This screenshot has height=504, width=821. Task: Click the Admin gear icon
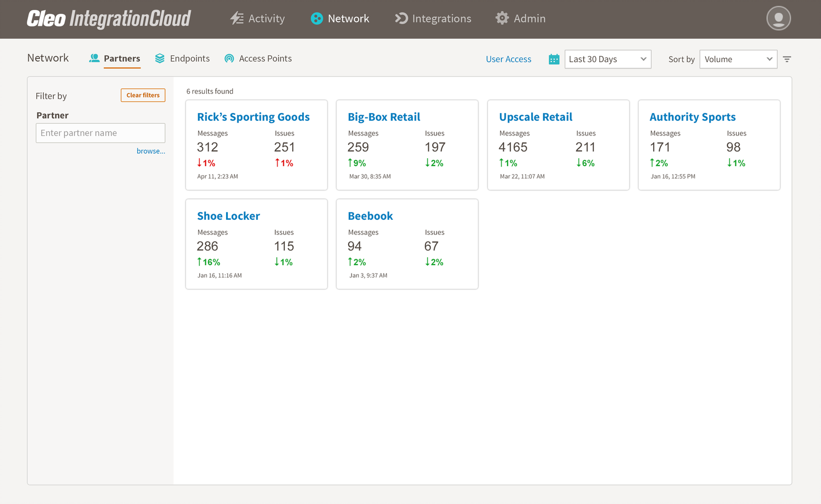[x=502, y=18]
